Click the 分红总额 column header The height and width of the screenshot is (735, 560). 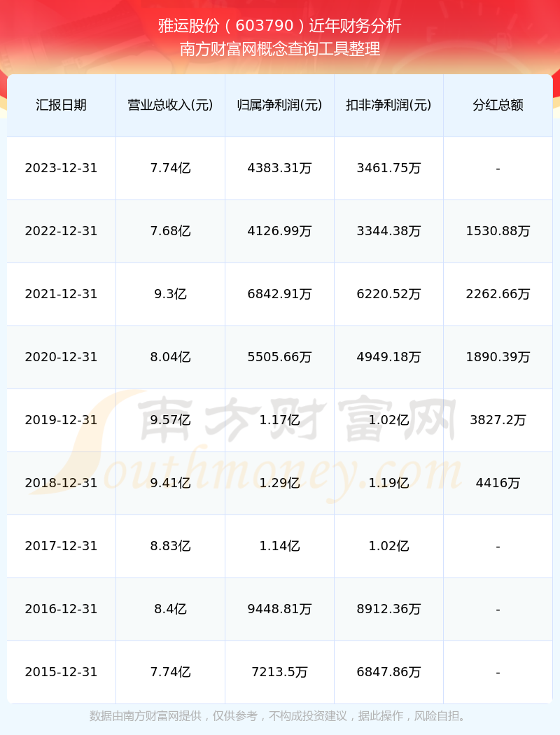498,105
